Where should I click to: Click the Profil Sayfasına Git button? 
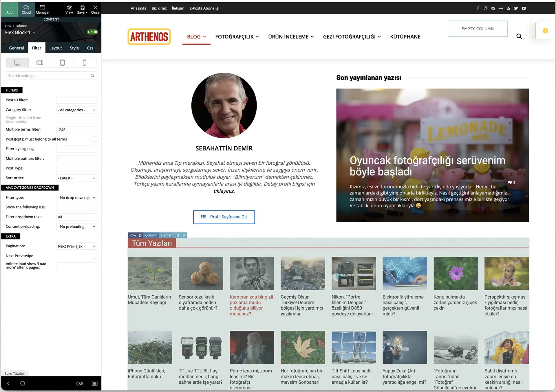(x=224, y=217)
